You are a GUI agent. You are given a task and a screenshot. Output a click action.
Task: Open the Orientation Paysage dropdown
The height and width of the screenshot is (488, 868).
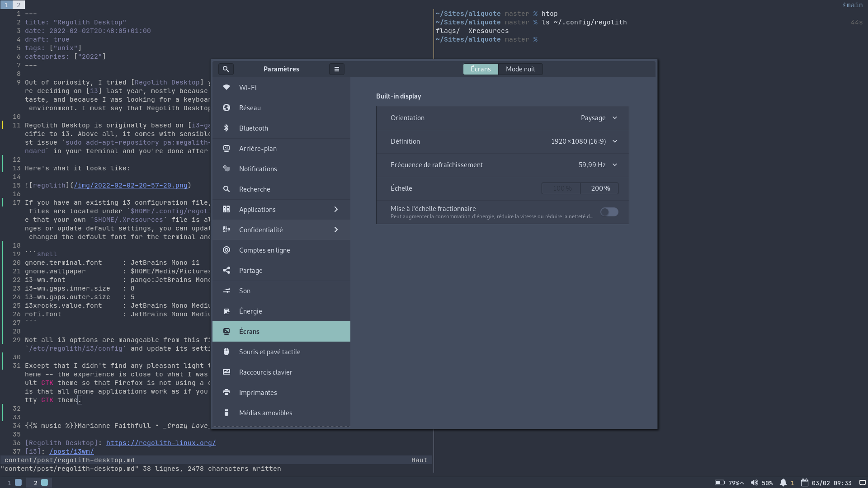click(599, 118)
